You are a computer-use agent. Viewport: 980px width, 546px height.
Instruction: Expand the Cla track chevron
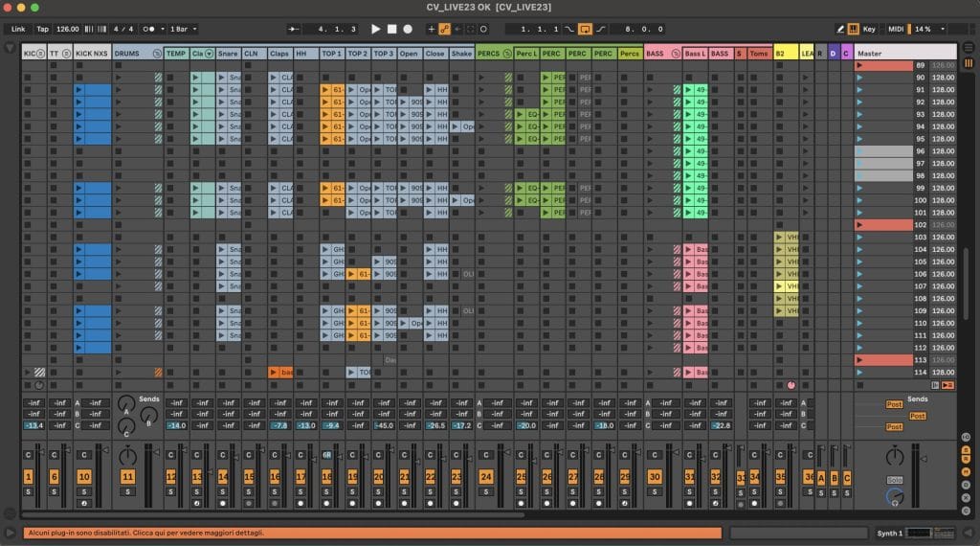pyautogui.click(x=209, y=54)
